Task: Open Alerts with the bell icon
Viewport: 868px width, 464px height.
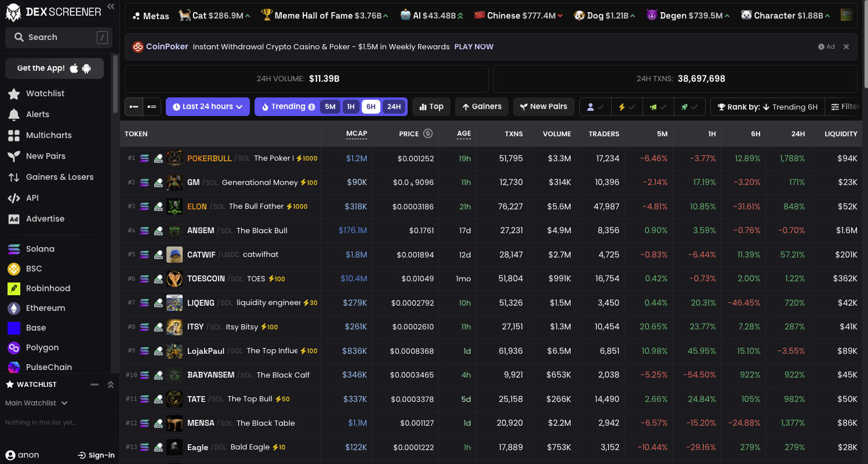Action: point(14,114)
